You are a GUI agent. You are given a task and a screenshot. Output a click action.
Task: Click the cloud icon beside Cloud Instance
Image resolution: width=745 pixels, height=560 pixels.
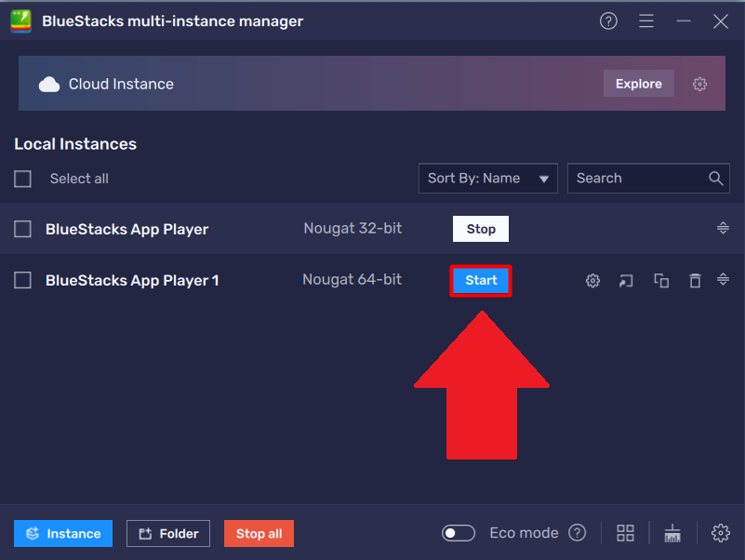click(x=49, y=84)
